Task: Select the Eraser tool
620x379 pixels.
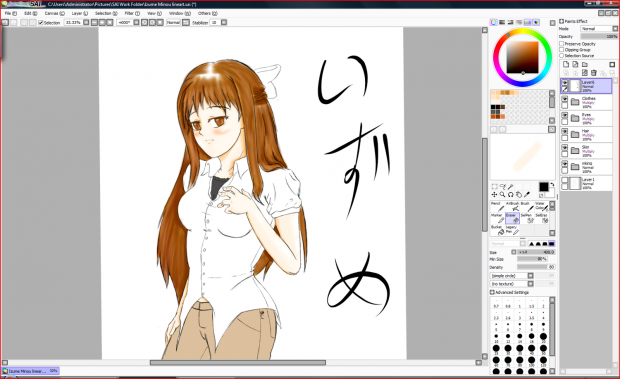Action: click(512, 218)
